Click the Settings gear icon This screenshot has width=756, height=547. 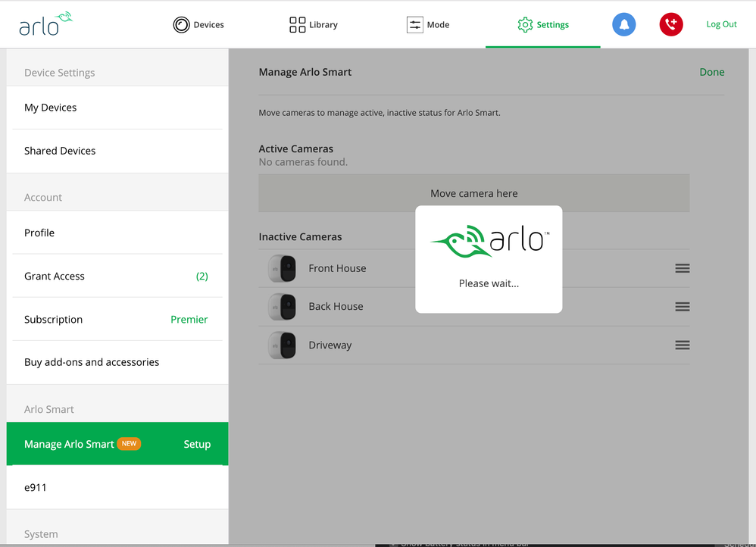(x=525, y=24)
